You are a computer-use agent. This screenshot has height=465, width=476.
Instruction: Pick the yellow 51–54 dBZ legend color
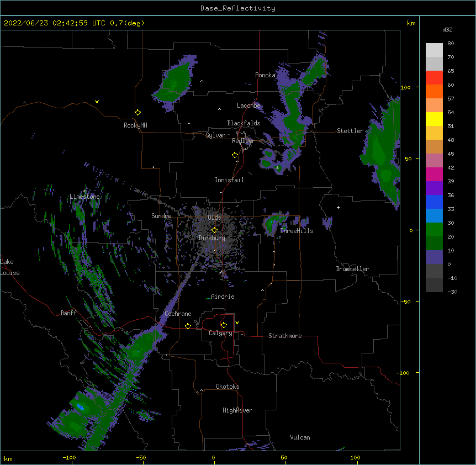(x=434, y=119)
